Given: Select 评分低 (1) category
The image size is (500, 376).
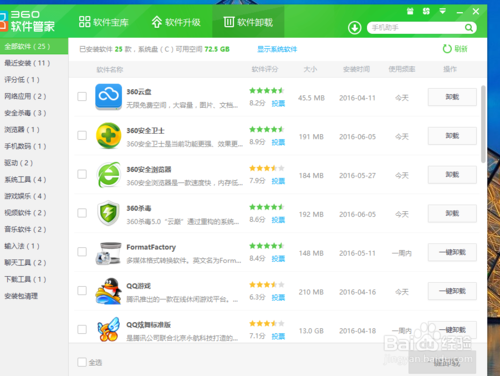Looking at the screenshot, I should coord(34,80).
